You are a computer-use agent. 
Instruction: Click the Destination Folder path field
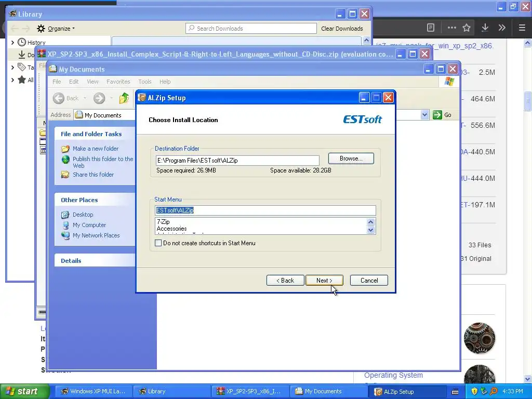point(237,161)
